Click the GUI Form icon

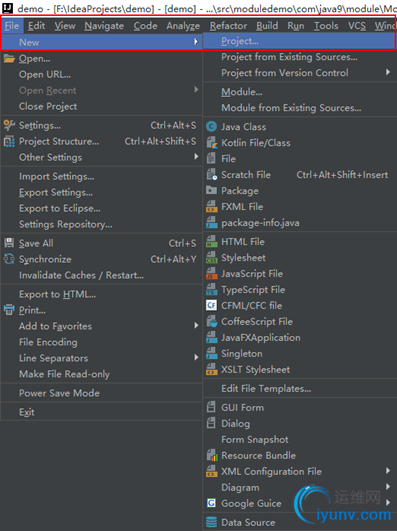(211, 407)
